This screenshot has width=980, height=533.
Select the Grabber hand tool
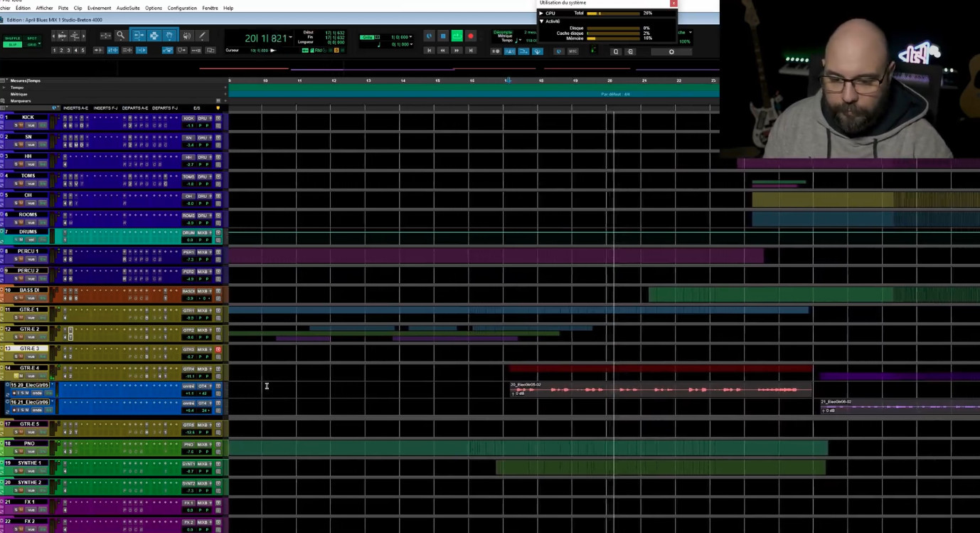[x=169, y=36]
